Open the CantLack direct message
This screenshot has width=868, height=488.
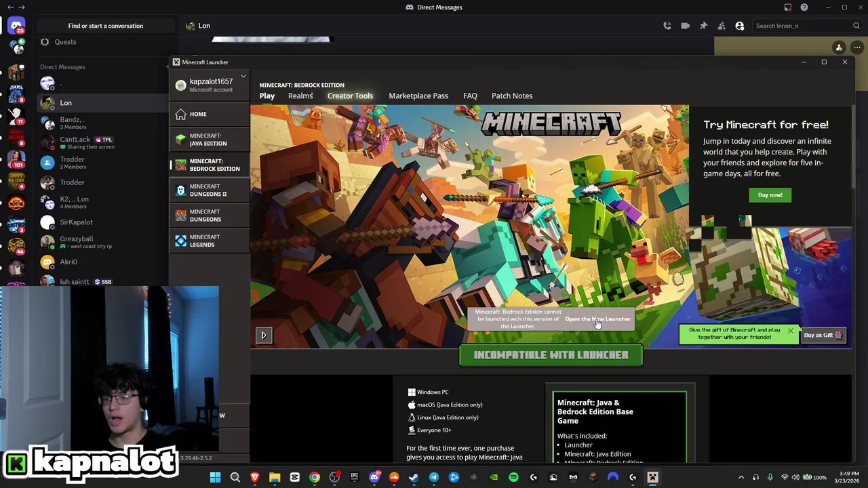(102, 142)
